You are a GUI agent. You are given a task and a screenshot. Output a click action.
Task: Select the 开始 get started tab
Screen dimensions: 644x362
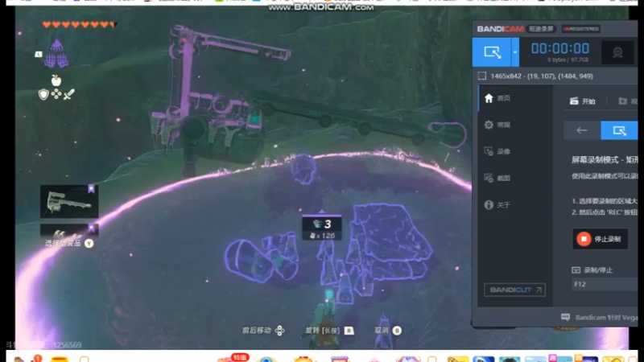point(583,101)
